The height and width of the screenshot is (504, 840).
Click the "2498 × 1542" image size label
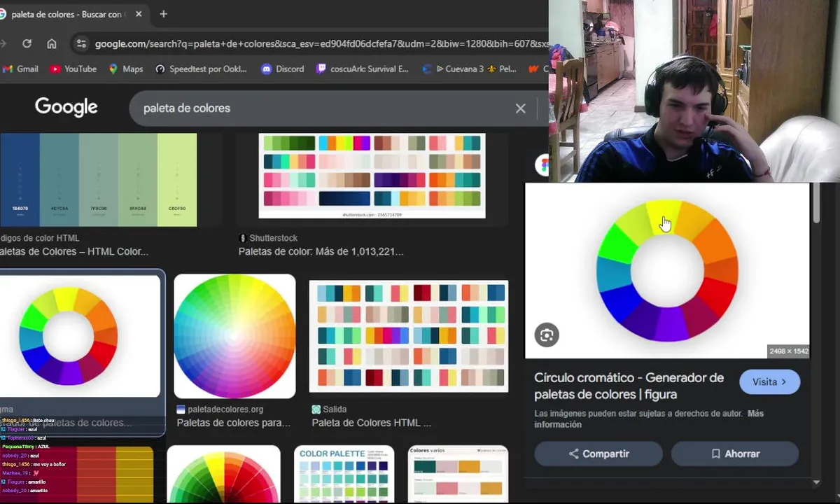pyautogui.click(x=788, y=351)
